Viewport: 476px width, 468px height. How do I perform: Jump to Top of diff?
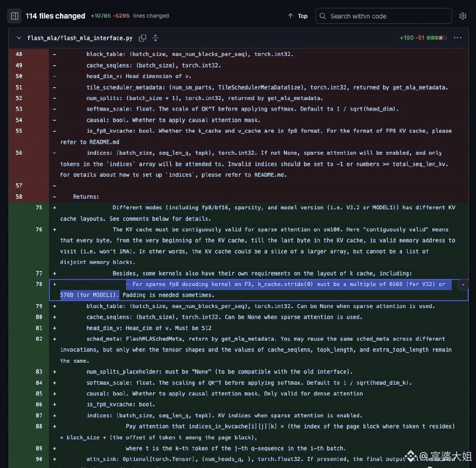click(x=298, y=16)
